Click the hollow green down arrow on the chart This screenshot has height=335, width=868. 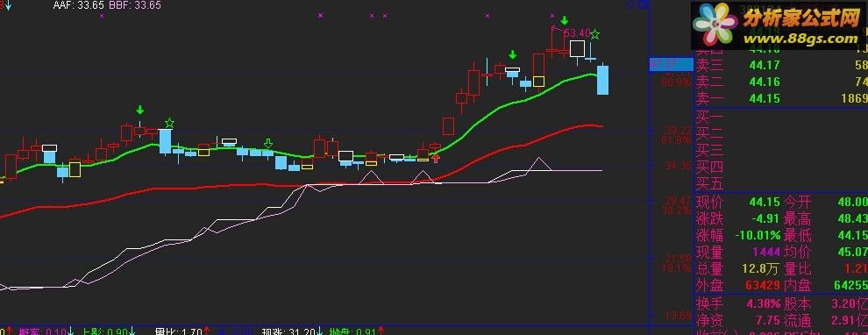click(x=268, y=144)
